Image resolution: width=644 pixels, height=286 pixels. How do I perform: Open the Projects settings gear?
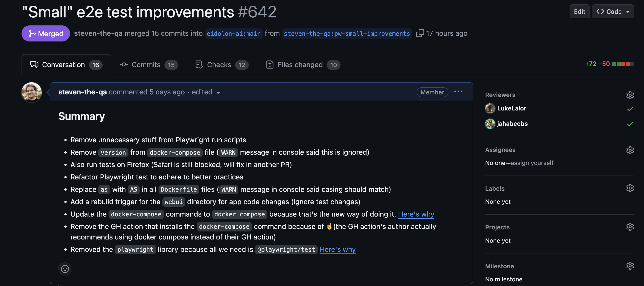click(x=630, y=227)
